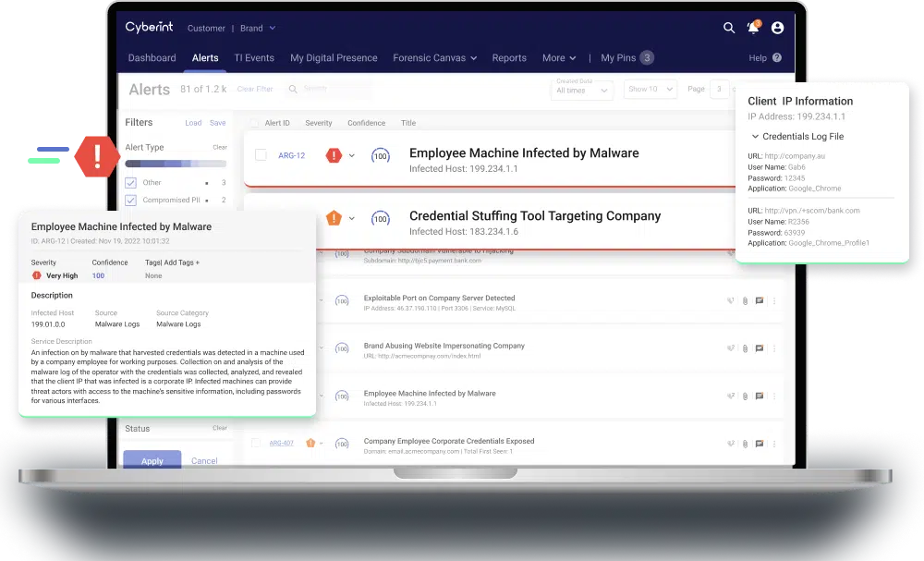This screenshot has height=561, width=924.
Task: Open kebab menu for Employee Machine Infected row
Action: pyautogui.click(x=774, y=396)
